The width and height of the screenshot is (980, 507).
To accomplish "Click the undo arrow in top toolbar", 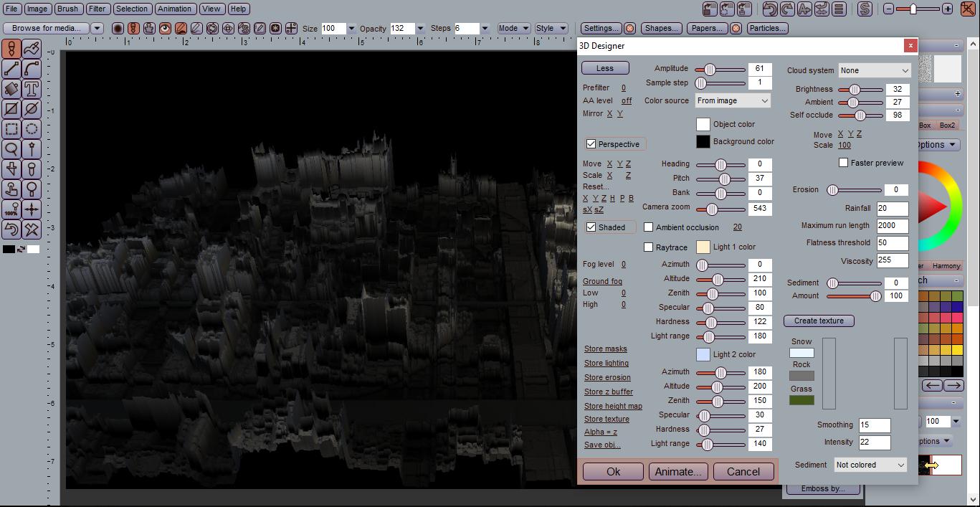I will tap(769, 9).
